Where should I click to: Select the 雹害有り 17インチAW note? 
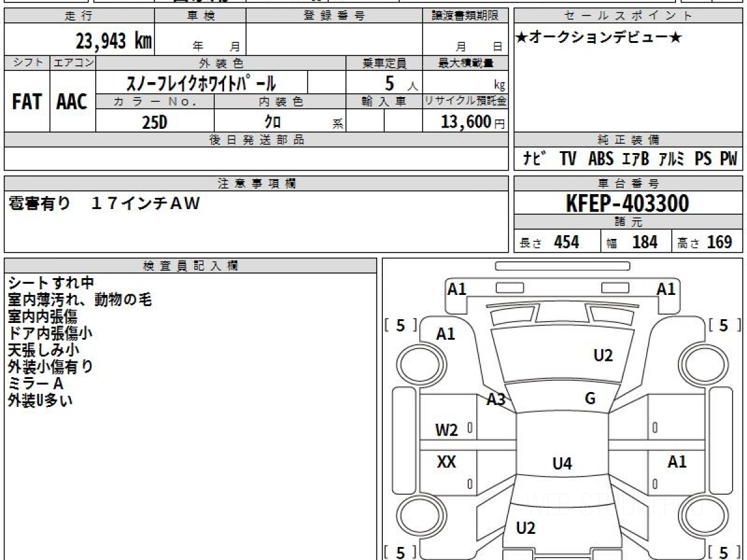105,203
